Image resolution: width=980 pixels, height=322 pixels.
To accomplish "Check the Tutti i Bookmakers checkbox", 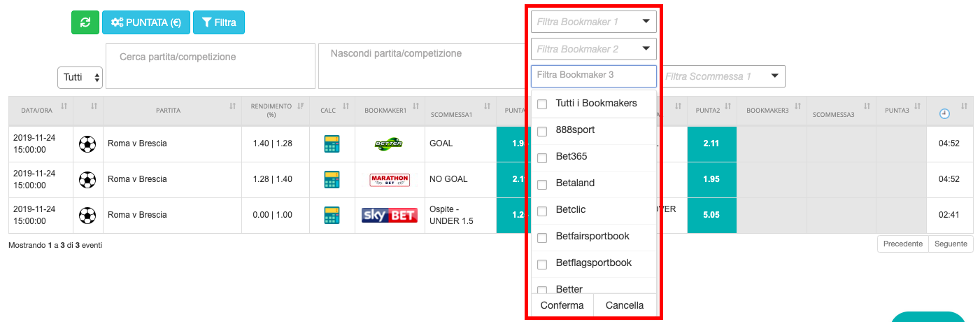I will (x=542, y=104).
